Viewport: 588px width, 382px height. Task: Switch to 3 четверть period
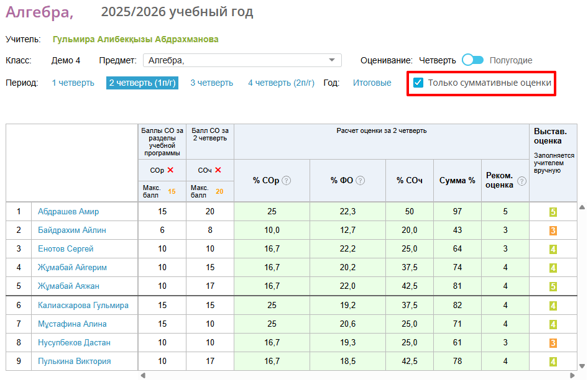(x=211, y=83)
